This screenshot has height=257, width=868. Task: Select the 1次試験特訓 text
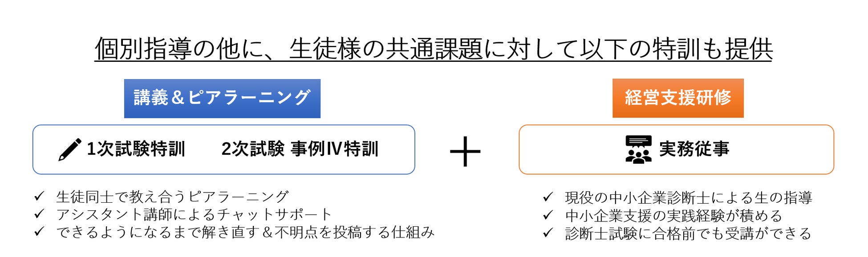pos(136,149)
